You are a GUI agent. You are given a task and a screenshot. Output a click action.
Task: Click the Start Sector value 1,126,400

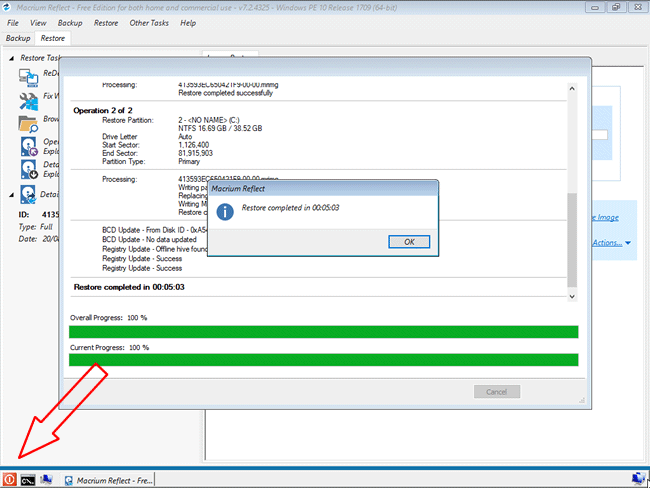point(194,145)
